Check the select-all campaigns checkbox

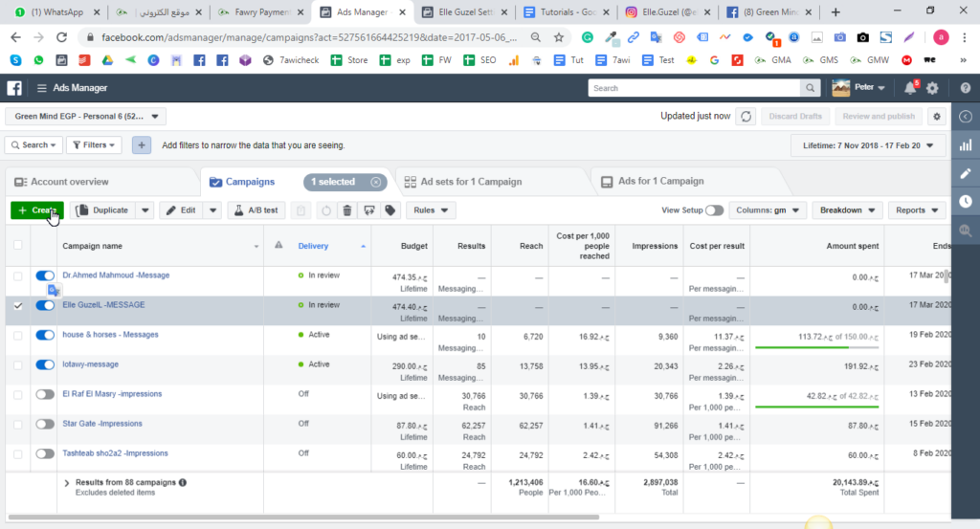17,245
